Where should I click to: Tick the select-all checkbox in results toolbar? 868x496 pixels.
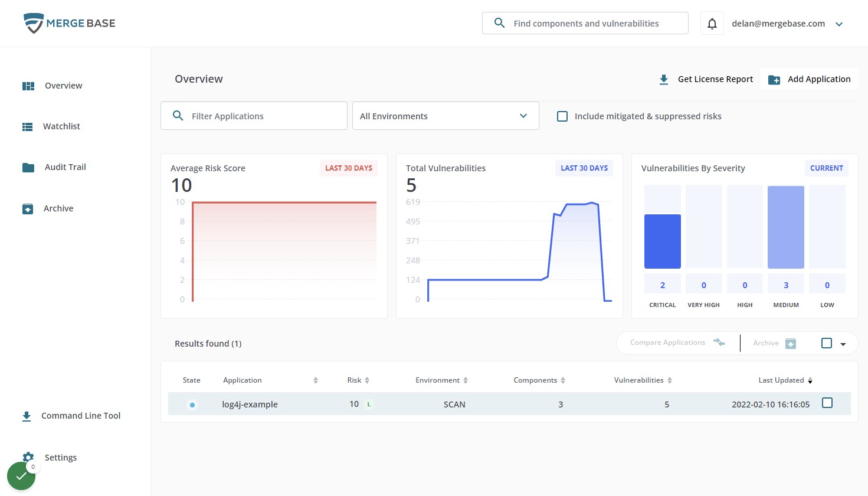point(827,343)
